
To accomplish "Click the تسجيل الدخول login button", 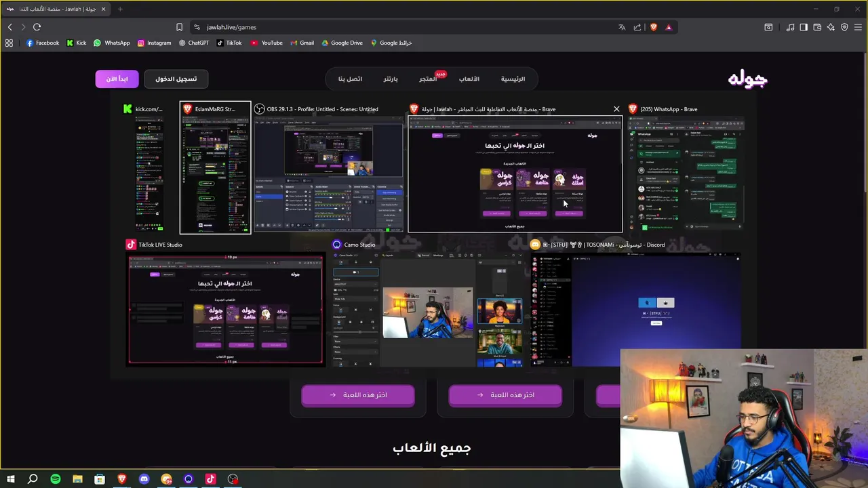I will [x=176, y=79].
